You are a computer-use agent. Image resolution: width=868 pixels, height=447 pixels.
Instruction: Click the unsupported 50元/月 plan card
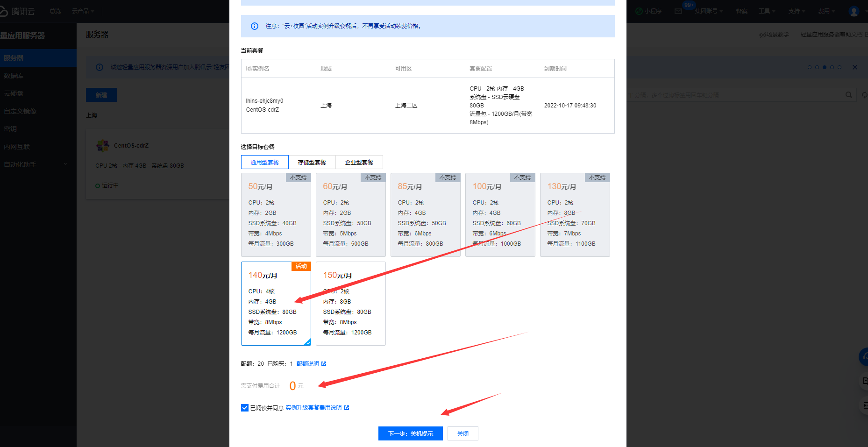[276, 215]
